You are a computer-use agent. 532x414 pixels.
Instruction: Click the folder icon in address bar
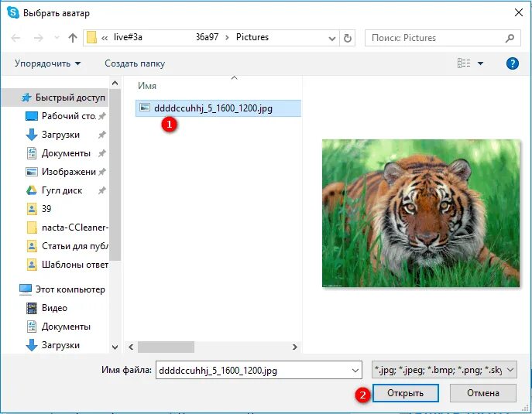[91, 38]
